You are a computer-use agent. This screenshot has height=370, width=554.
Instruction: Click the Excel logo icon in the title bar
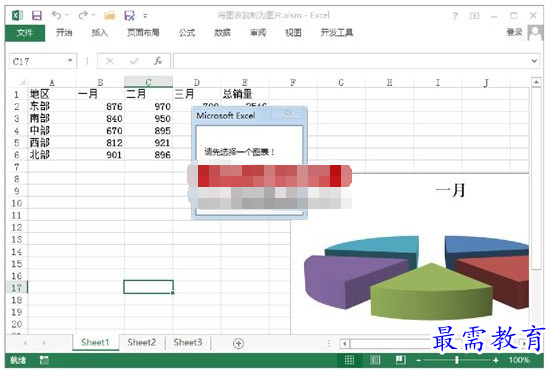click(17, 15)
